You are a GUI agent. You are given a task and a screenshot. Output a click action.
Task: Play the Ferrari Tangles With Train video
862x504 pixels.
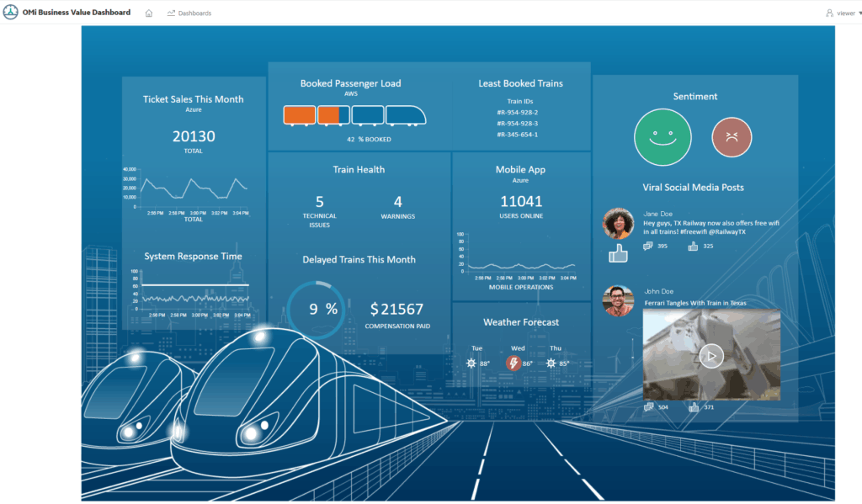point(710,355)
